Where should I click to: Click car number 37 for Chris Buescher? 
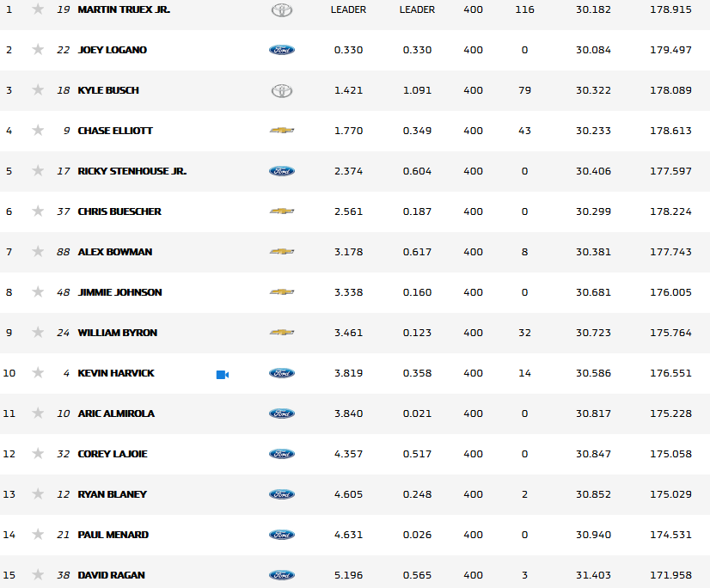coord(64,211)
